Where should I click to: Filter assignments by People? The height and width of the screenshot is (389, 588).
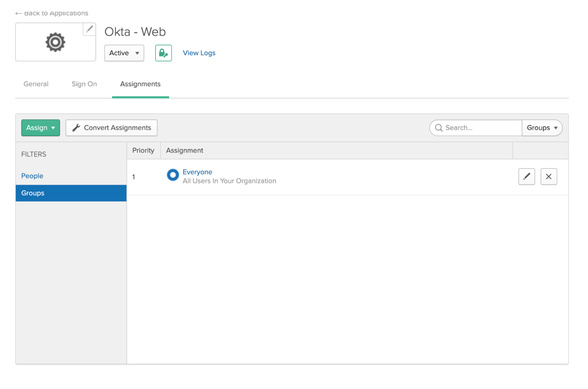pos(32,176)
